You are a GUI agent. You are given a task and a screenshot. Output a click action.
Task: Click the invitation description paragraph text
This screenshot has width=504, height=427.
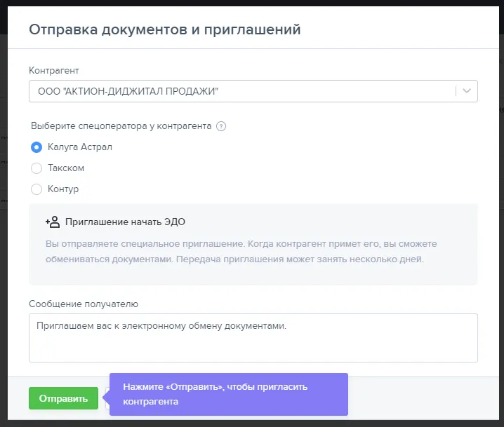click(x=241, y=252)
